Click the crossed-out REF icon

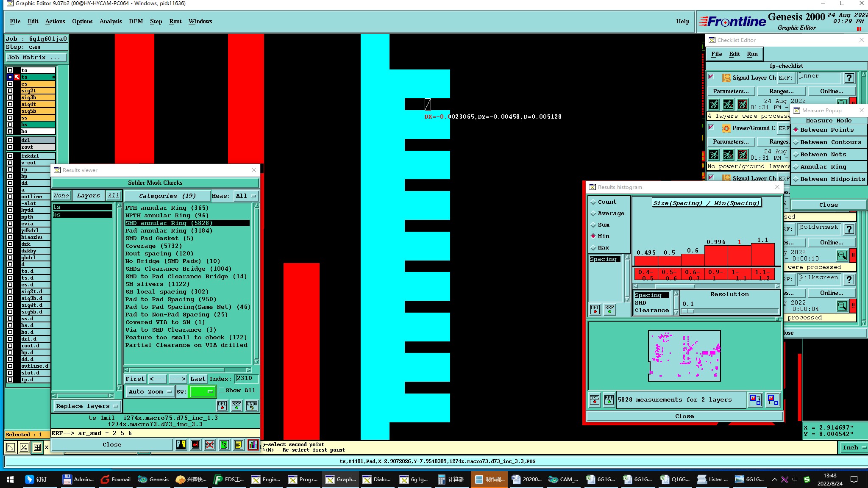[x=210, y=445]
